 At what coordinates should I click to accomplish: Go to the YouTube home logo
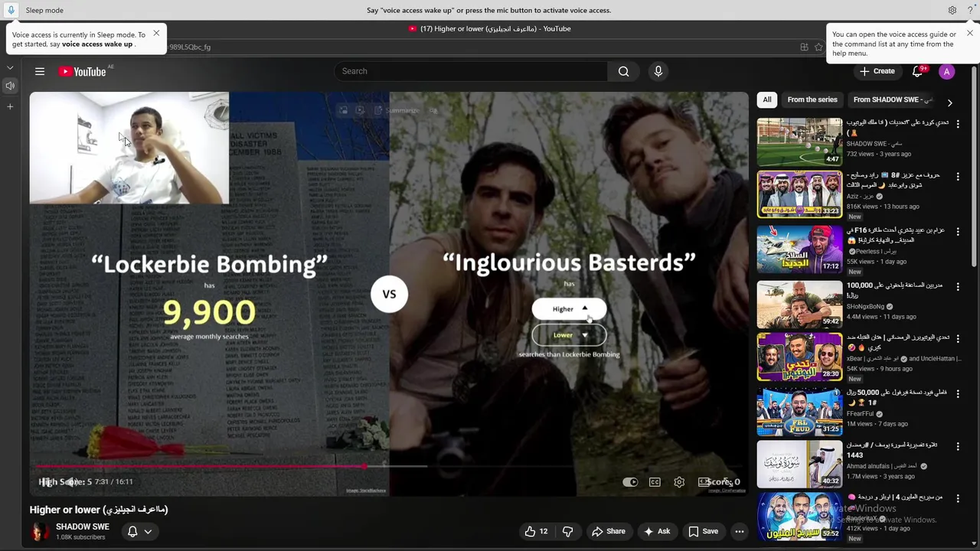point(83,71)
